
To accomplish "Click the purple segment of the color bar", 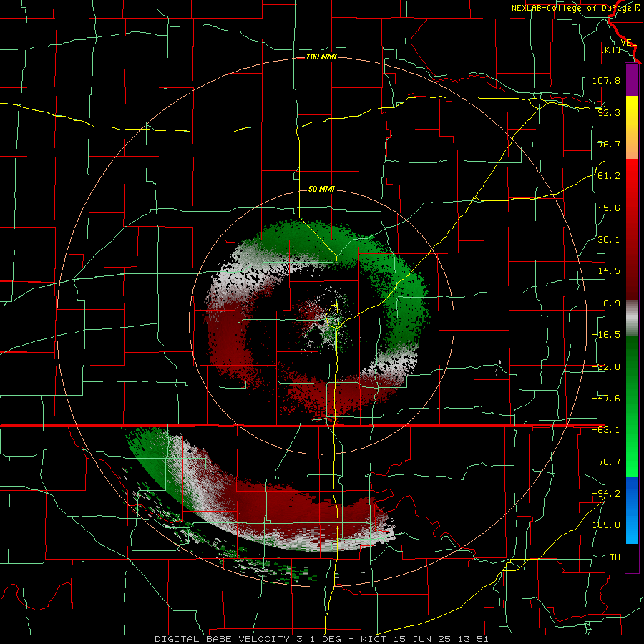I will pyautogui.click(x=632, y=79).
